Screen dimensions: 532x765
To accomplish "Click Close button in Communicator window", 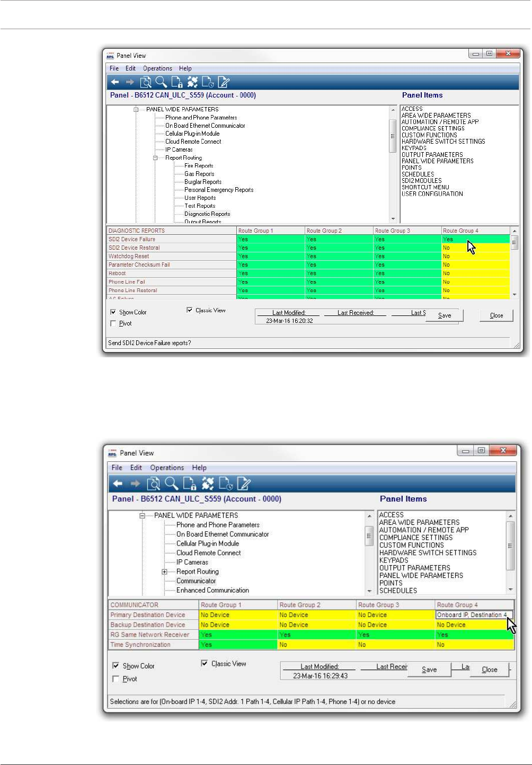I will (490, 670).
